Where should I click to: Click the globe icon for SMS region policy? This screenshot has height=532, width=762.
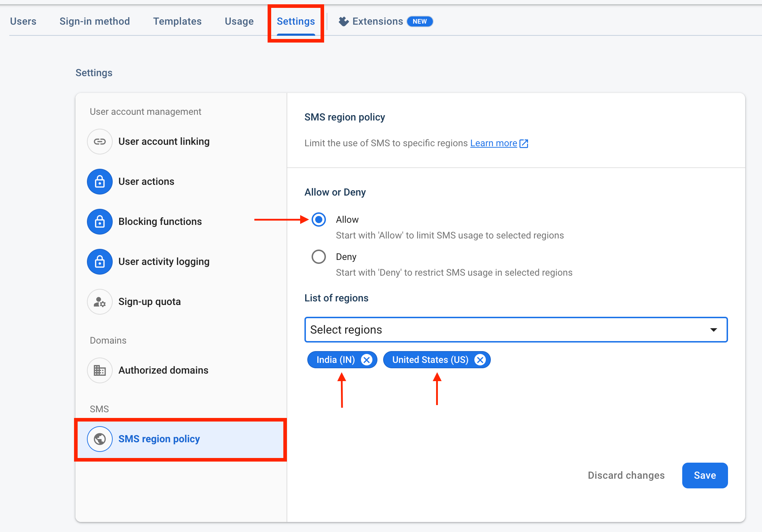tap(100, 439)
